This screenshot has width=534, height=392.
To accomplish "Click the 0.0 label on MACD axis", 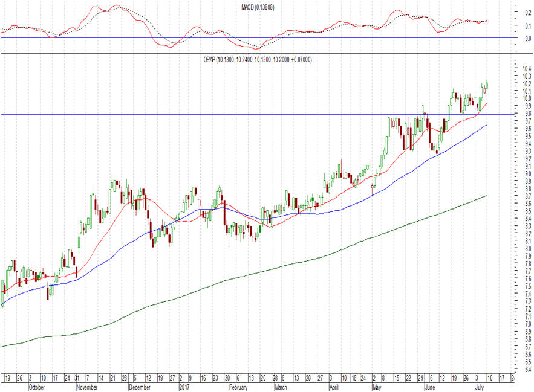I will coord(528,39).
